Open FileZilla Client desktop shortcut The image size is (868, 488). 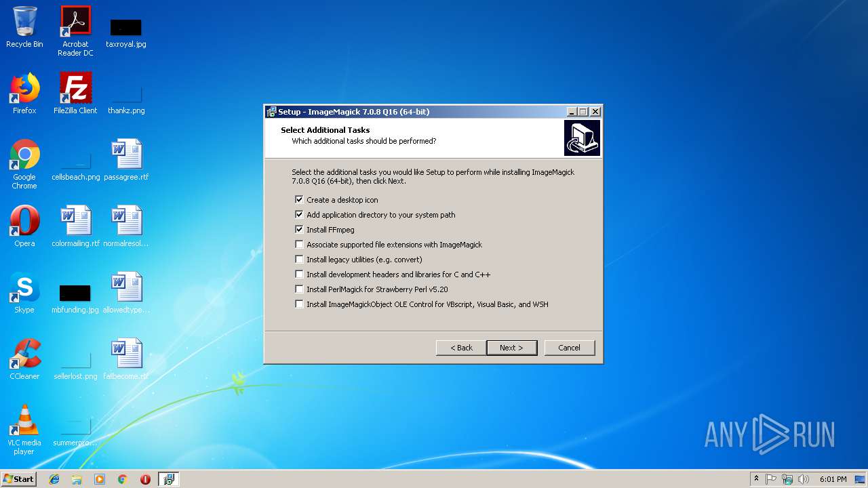click(x=75, y=93)
